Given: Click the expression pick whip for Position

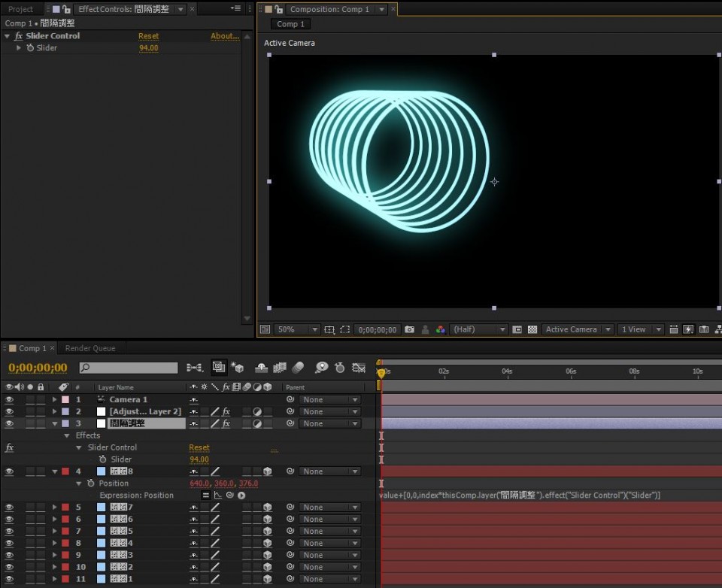Looking at the screenshot, I should (230, 496).
